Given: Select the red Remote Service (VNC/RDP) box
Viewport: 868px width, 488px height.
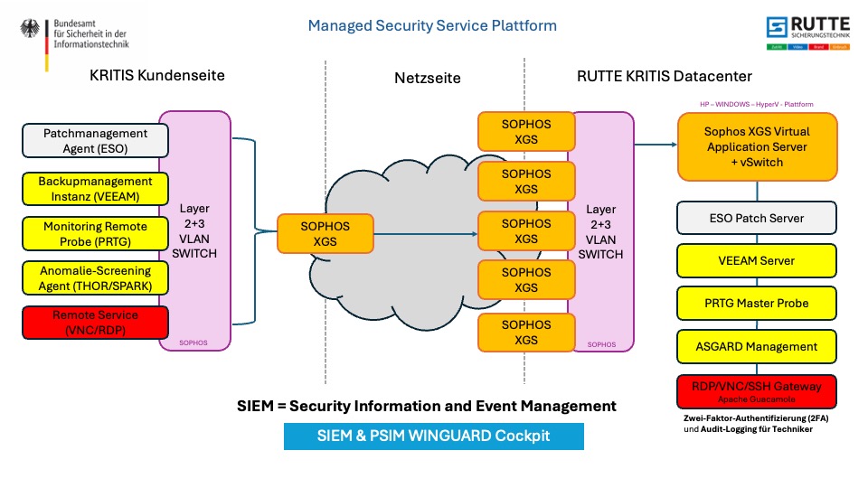Looking at the screenshot, I should point(95,324).
